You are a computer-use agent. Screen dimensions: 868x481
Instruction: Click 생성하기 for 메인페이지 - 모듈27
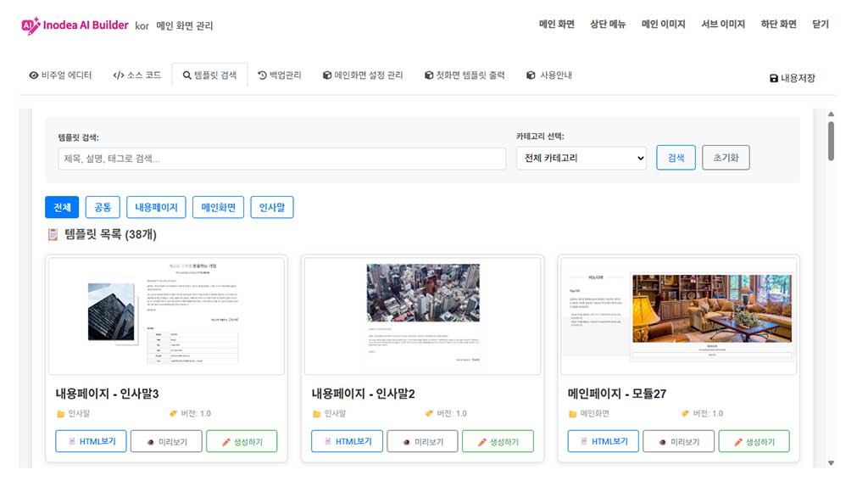754,441
